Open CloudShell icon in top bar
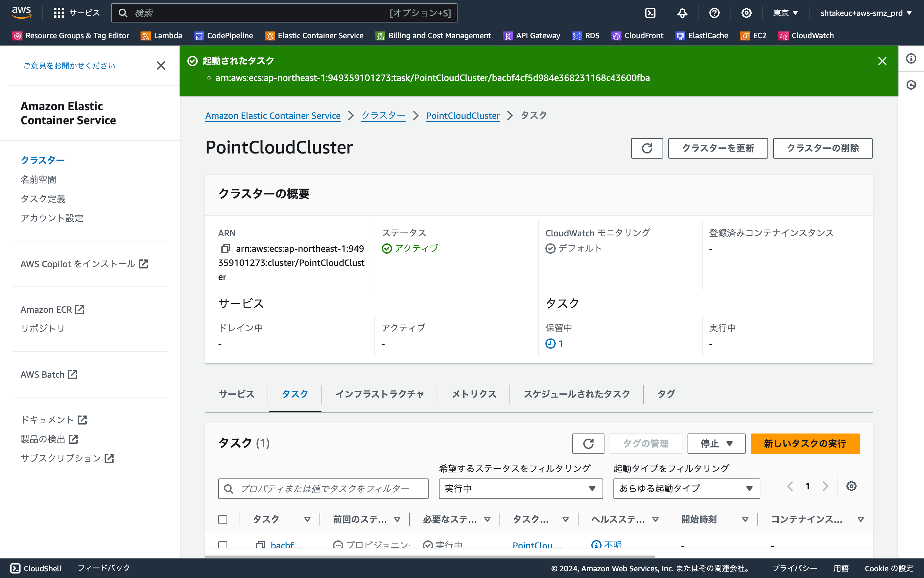Screen dimensions: 924x578 (x=650, y=13)
